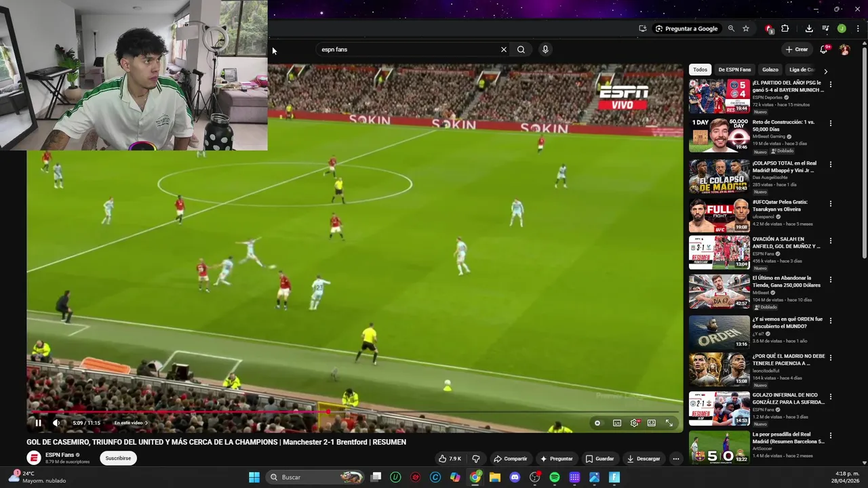This screenshot has height=488, width=868.
Task: Click the YouTube search magnifier button
Action: pyautogui.click(x=521, y=49)
